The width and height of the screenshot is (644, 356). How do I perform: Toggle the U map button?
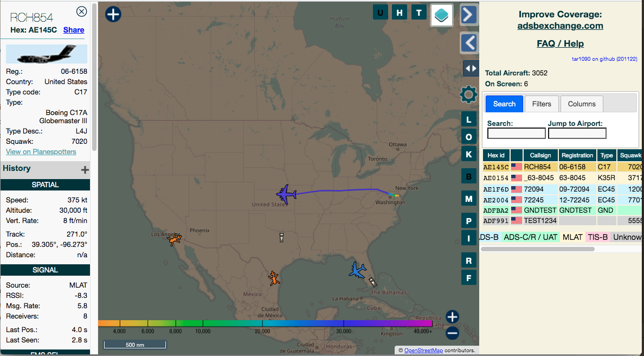[x=381, y=12]
